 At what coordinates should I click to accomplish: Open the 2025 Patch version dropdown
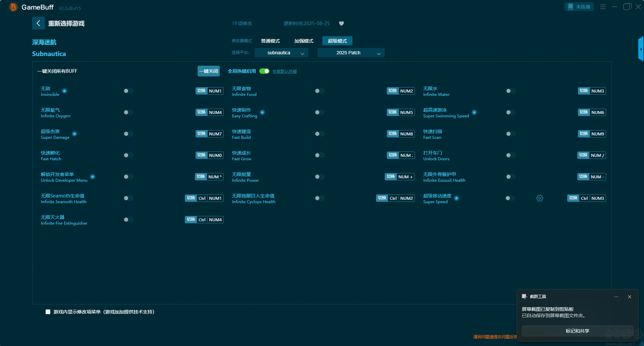click(351, 53)
